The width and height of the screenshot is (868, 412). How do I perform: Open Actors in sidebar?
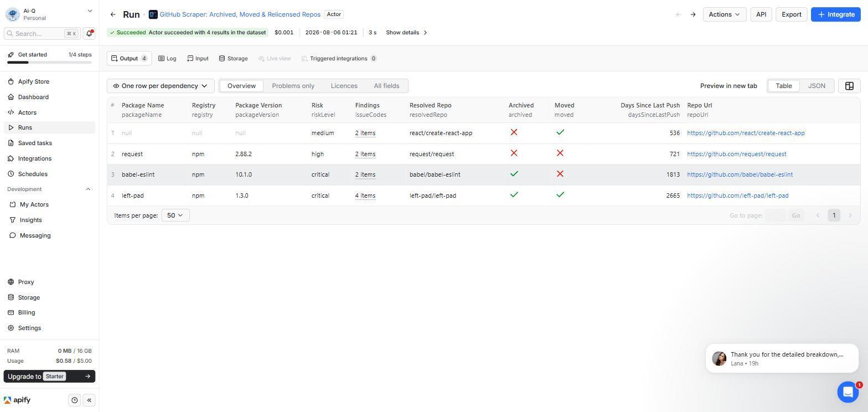[x=49, y=112]
